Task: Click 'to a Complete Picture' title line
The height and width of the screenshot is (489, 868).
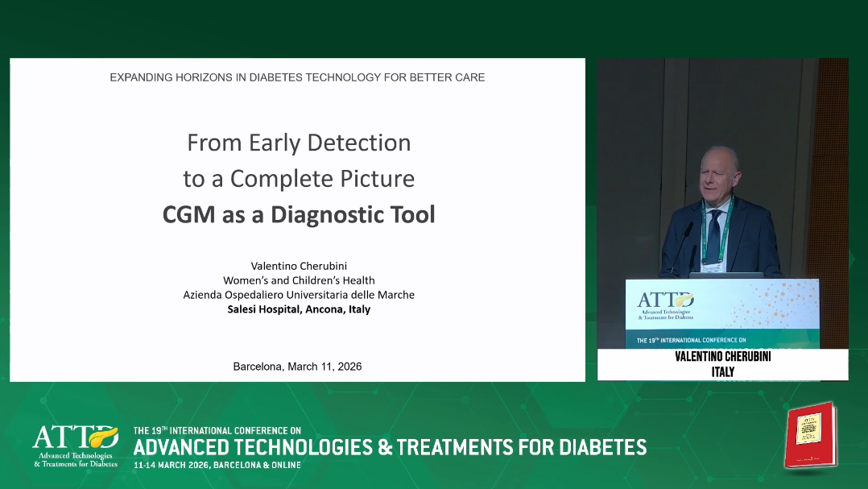Action: coord(299,179)
